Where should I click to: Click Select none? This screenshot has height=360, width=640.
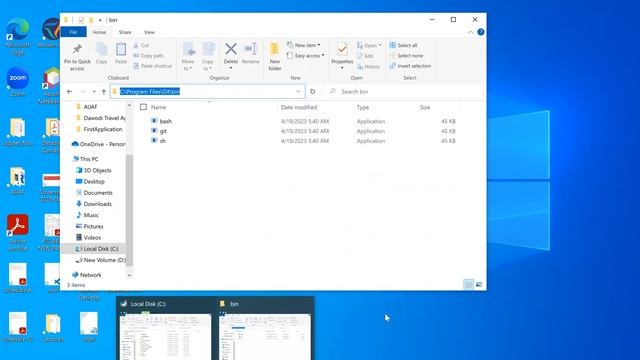pyautogui.click(x=406, y=56)
